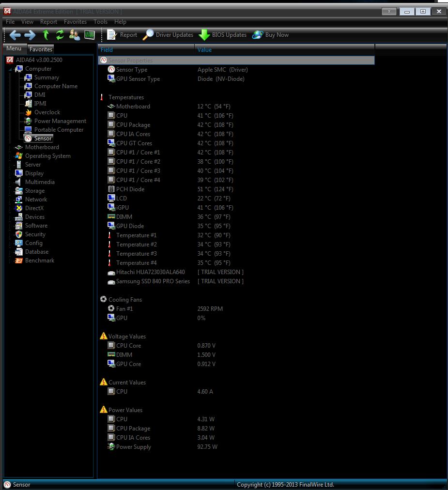Open Driver Updates
The height and width of the screenshot is (490, 448).
168,35
